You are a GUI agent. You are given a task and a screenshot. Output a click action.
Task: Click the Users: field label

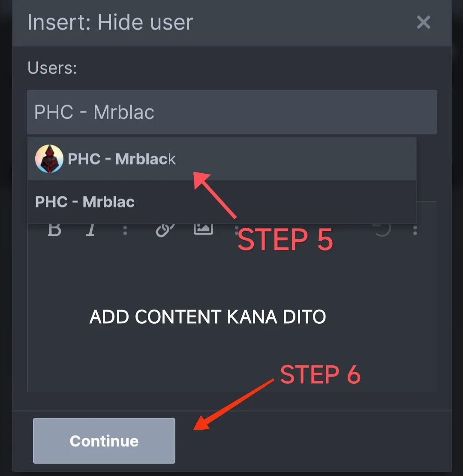[x=52, y=67]
